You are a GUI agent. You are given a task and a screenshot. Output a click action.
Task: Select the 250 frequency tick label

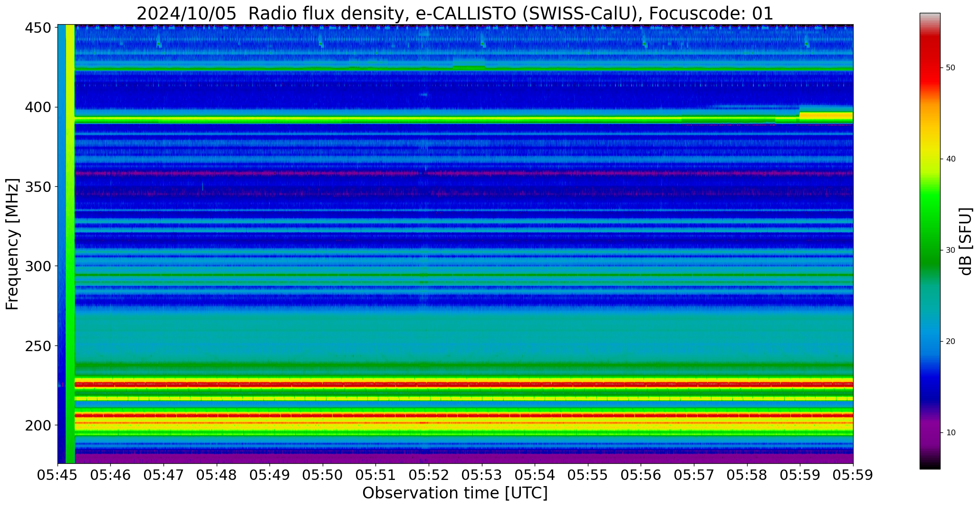click(38, 345)
